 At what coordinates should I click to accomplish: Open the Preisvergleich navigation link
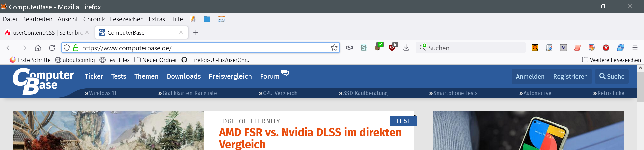coord(230,76)
